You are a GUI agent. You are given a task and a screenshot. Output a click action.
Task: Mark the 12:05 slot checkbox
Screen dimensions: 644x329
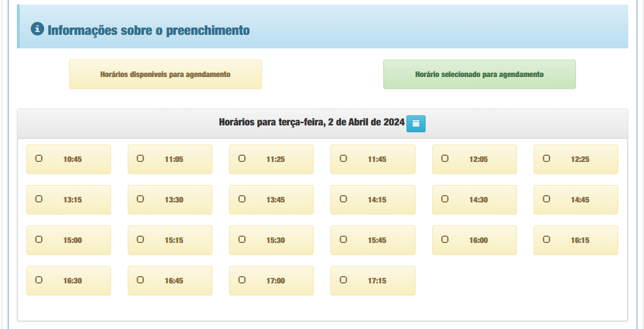445,159
